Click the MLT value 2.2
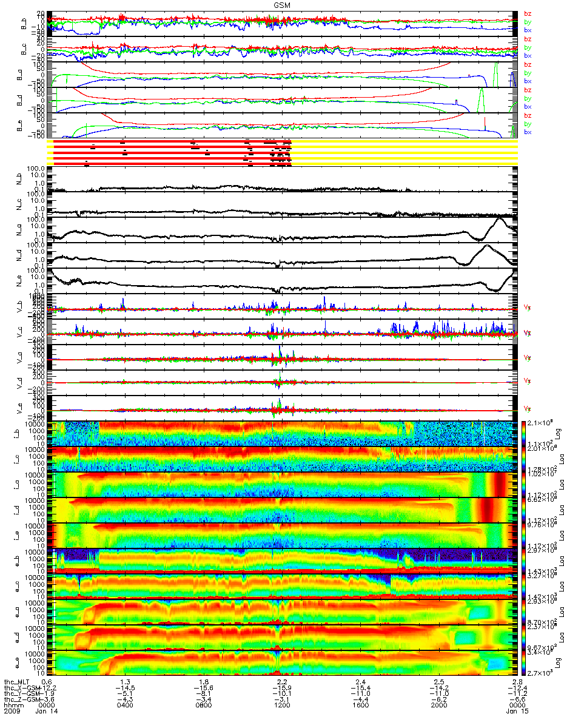The image size is (564, 728). [x=282, y=681]
